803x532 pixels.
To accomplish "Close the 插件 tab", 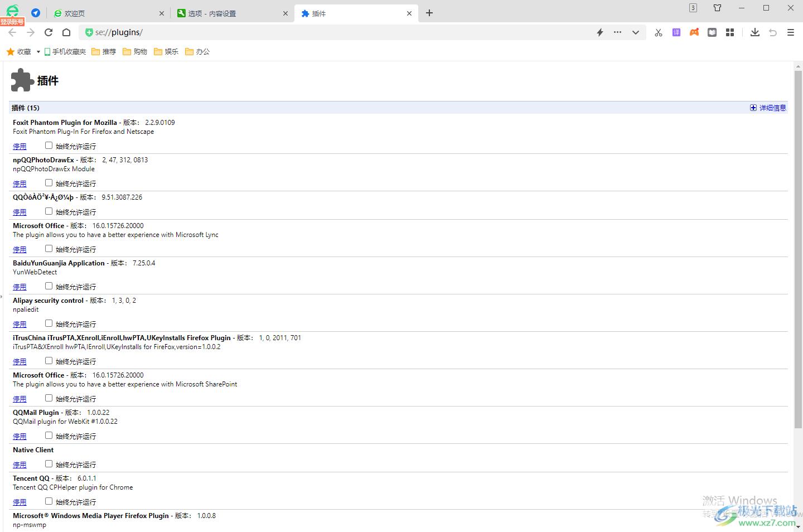I will click(409, 13).
